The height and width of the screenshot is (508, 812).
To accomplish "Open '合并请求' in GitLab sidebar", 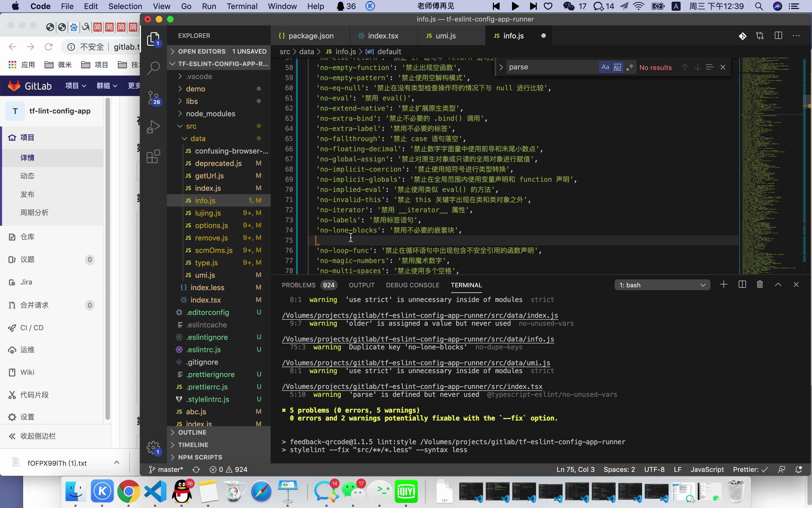I will click(52, 305).
